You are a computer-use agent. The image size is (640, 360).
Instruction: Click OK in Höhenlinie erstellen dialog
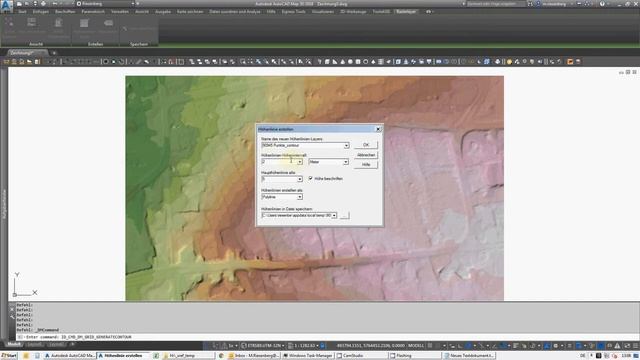click(366, 145)
